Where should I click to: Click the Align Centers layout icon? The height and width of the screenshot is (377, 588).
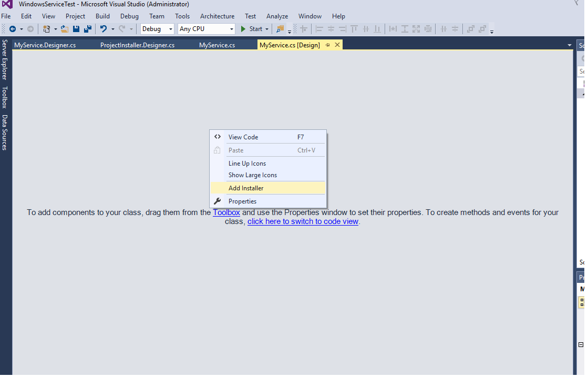pyautogui.click(x=331, y=29)
